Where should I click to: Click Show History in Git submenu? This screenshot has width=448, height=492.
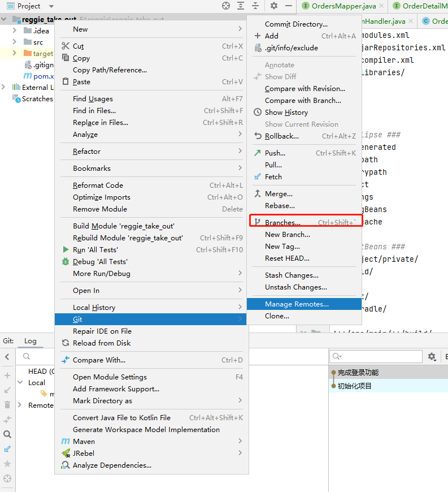(x=304, y=113)
